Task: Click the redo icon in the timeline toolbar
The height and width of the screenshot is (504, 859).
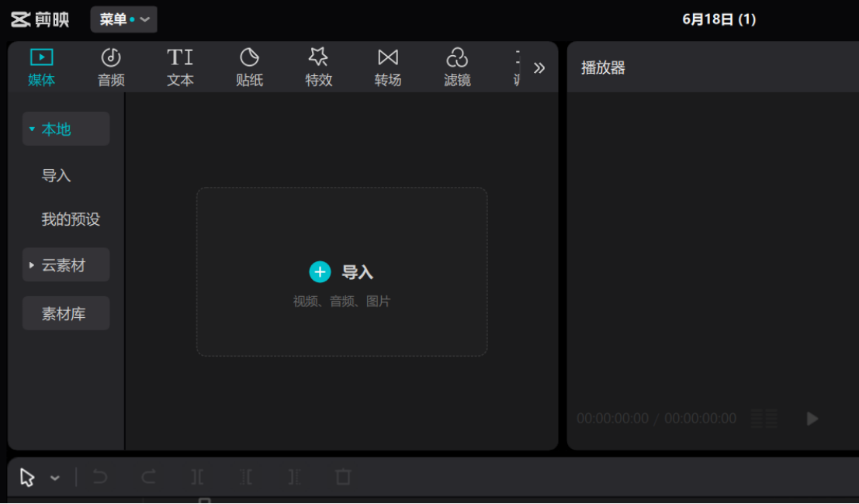Action: click(x=147, y=478)
